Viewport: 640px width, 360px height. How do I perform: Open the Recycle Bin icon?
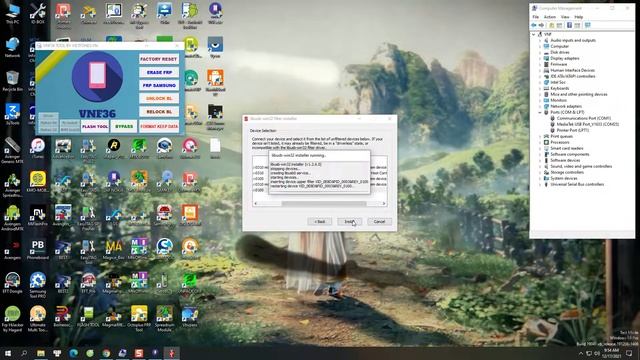(12, 81)
